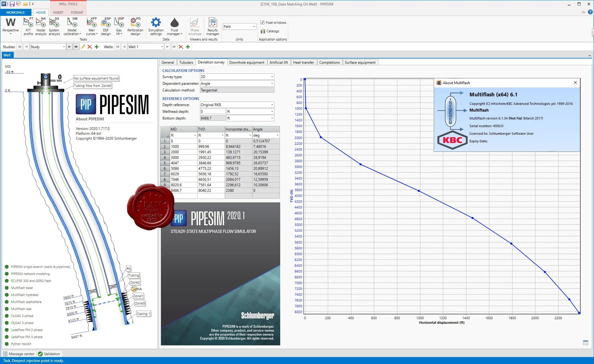Open the Perspective menu button
The height and width of the screenshot is (364, 594).
tap(10, 27)
